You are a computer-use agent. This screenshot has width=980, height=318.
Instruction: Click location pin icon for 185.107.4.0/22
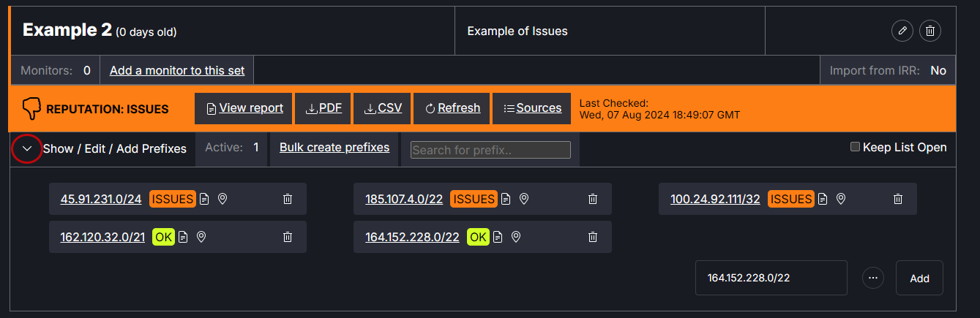(524, 199)
